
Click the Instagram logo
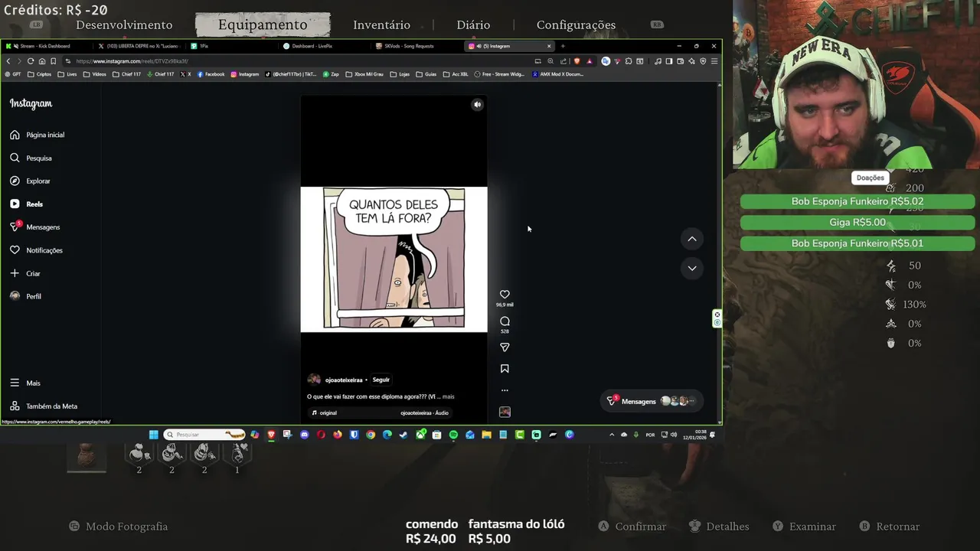point(31,103)
